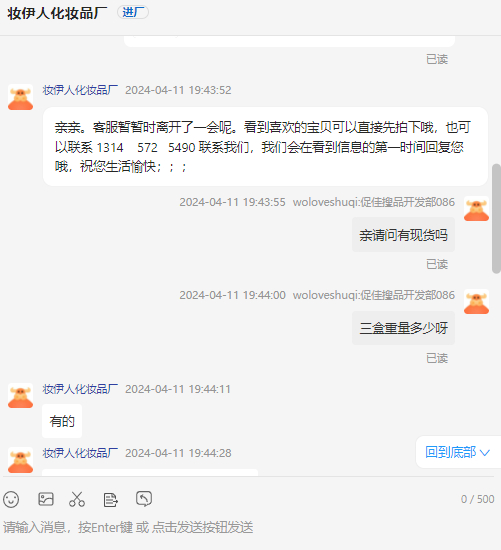501x550 pixels.
Task: Click seller avatar beside 19:44:28 message
Action: (x=20, y=460)
